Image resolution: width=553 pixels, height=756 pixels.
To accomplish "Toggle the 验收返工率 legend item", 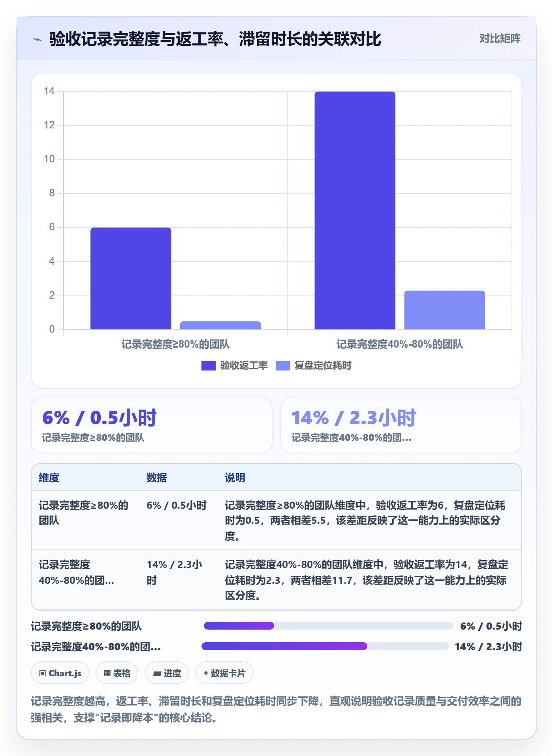I will [x=235, y=365].
